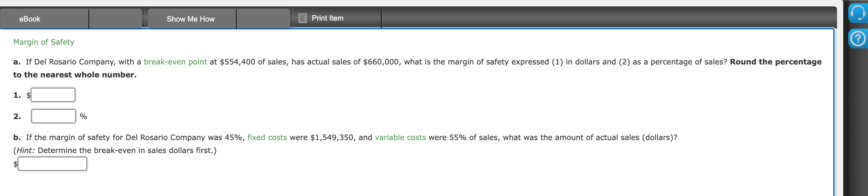Click the margin of safety dollars input

tap(53, 95)
